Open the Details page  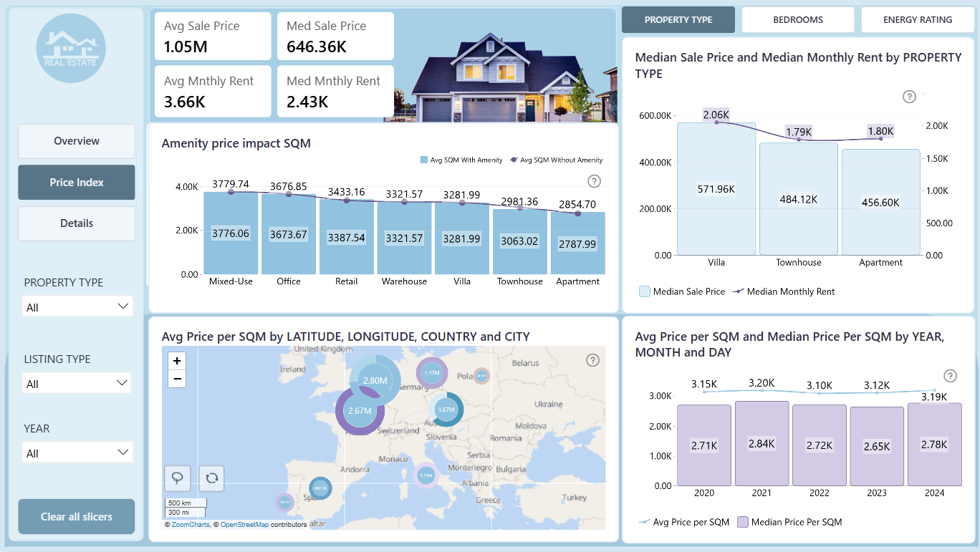click(x=77, y=223)
